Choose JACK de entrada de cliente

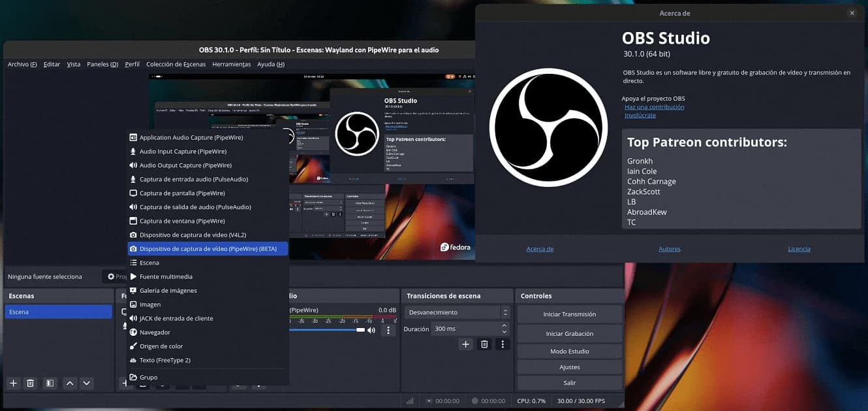[x=208, y=318]
